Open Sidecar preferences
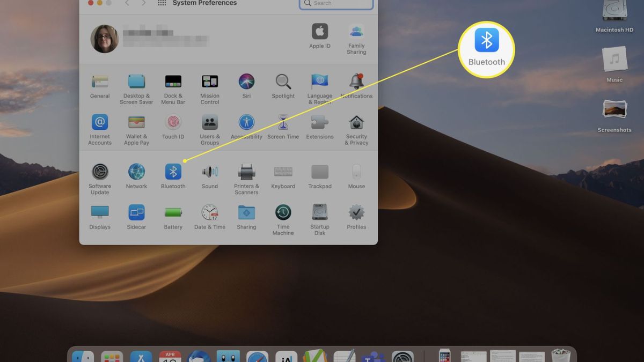The width and height of the screenshot is (644, 362). click(136, 212)
